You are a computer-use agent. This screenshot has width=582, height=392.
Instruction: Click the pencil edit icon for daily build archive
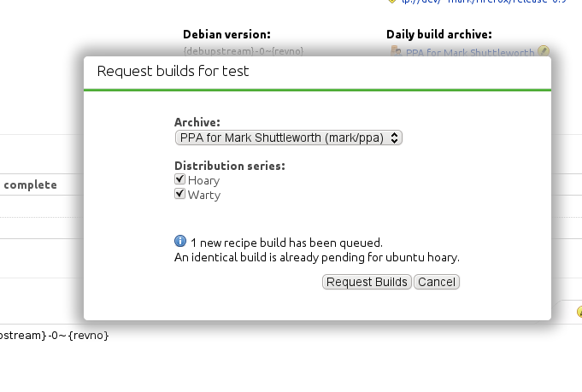[543, 52]
